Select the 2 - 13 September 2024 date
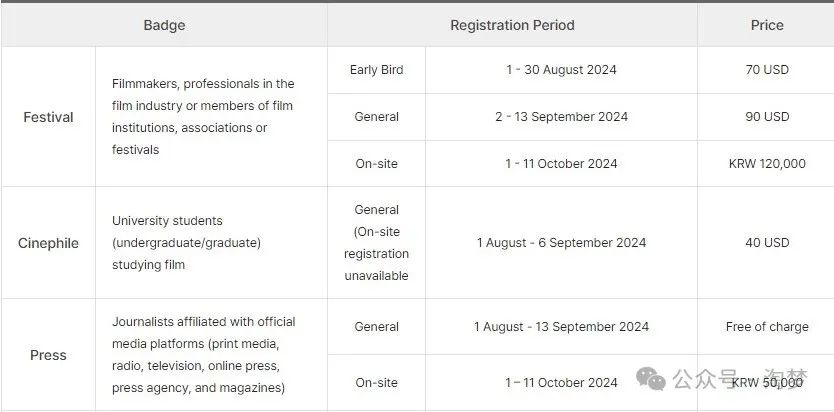This screenshot has width=834, height=412. tap(561, 116)
